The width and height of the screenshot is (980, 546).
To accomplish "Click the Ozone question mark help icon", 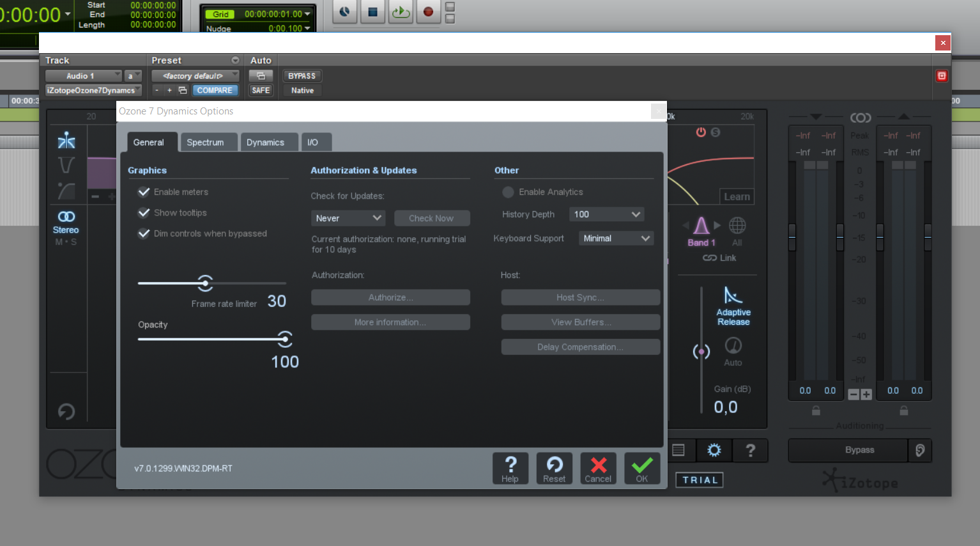I will (751, 450).
